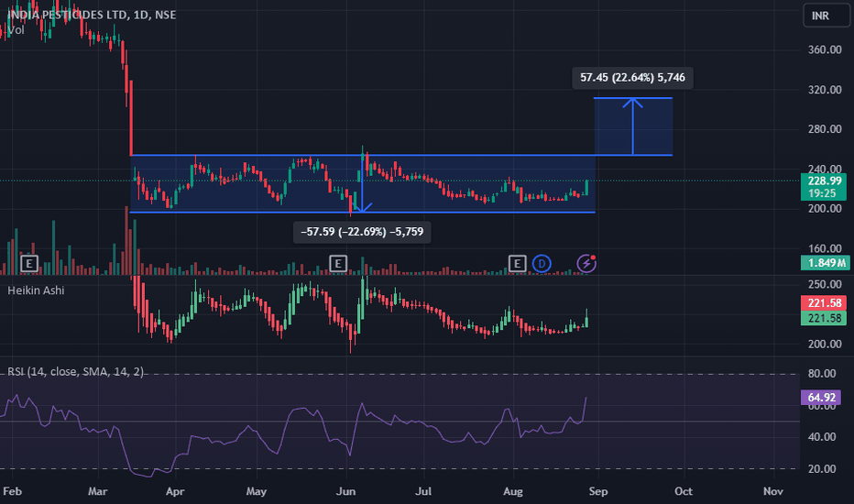Click the 80.00 RSI axis label

822,374
